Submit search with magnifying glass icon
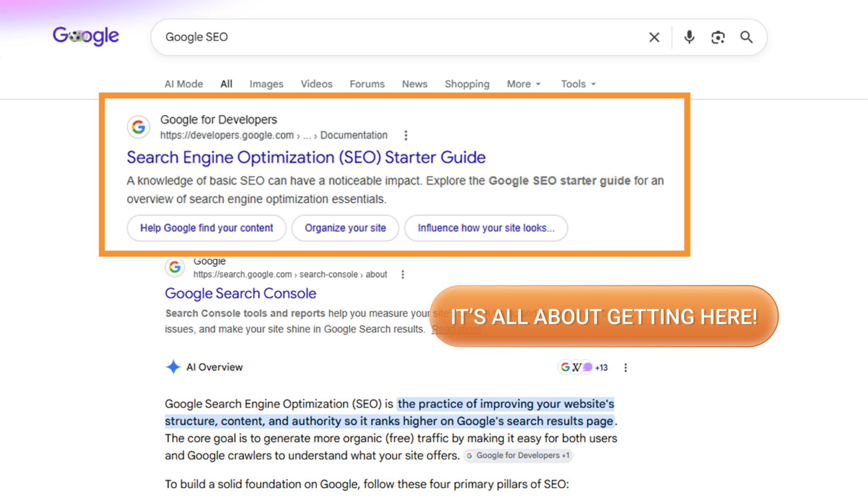This screenshot has height=496, width=868. [x=746, y=37]
